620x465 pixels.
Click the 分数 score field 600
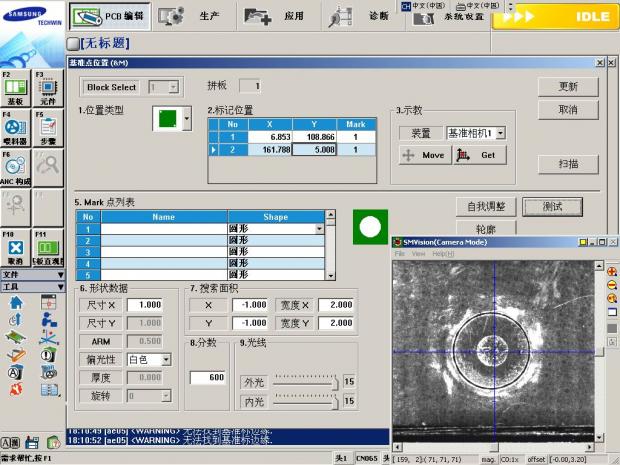tap(207, 377)
